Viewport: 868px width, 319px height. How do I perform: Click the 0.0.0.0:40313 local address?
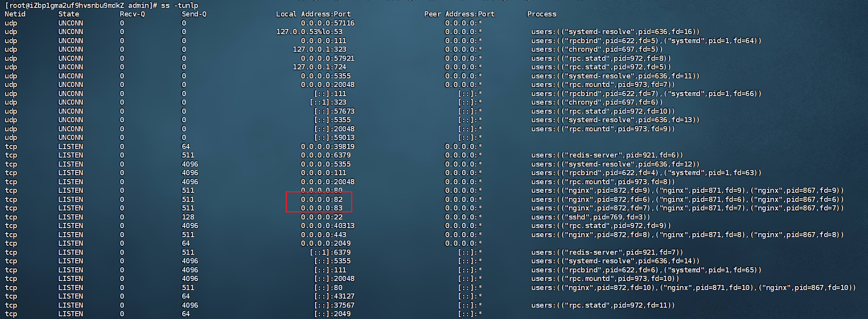[x=328, y=226]
